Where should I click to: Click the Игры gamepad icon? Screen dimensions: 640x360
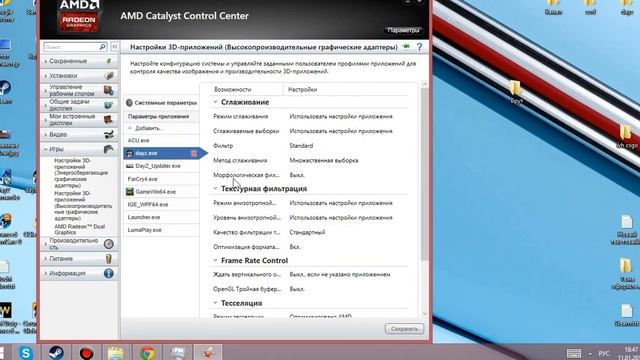coord(109,149)
